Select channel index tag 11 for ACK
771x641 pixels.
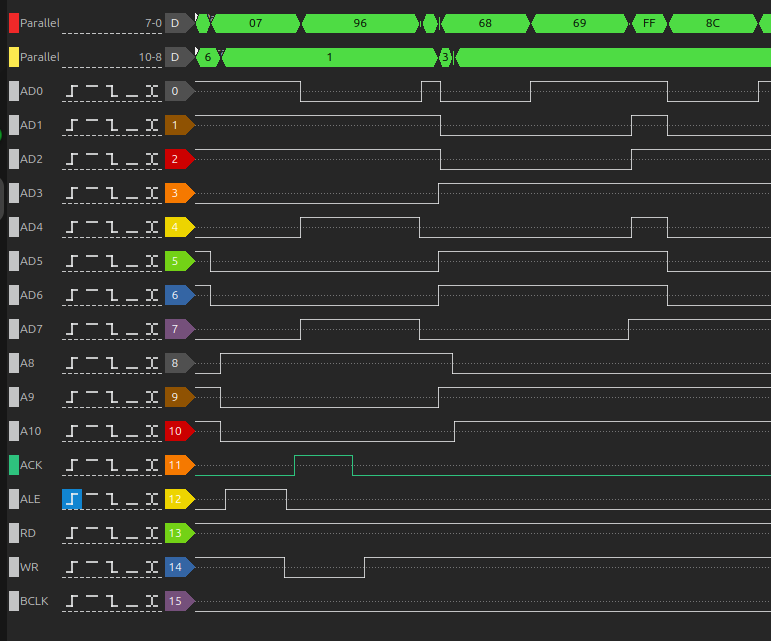[x=179, y=465]
